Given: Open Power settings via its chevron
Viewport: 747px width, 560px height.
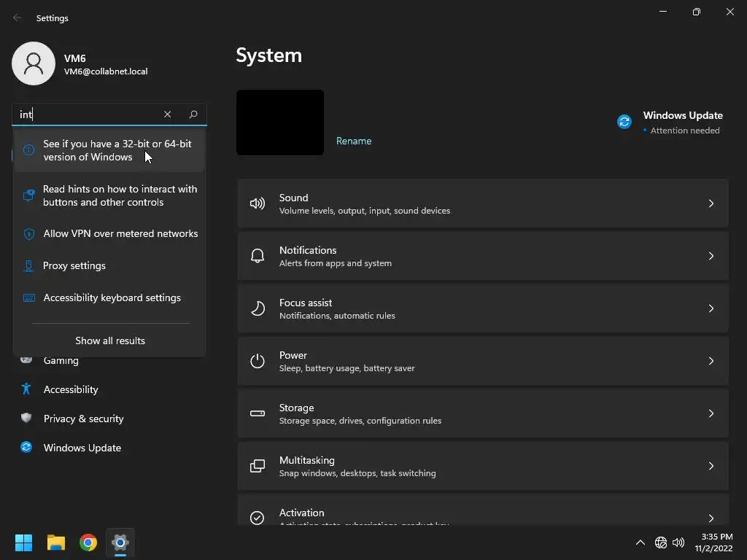Looking at the screenshot, I should (x=711, y=361).
